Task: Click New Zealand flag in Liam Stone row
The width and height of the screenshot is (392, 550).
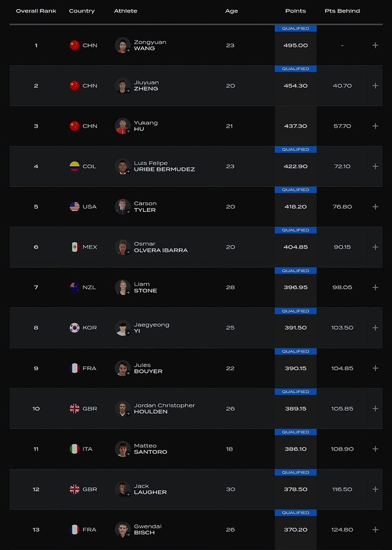Action: 74,287
